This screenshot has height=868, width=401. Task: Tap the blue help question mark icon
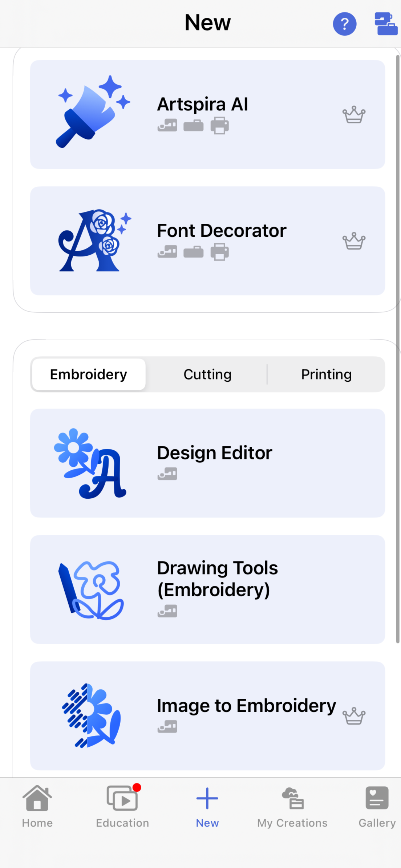click(344, 24)
